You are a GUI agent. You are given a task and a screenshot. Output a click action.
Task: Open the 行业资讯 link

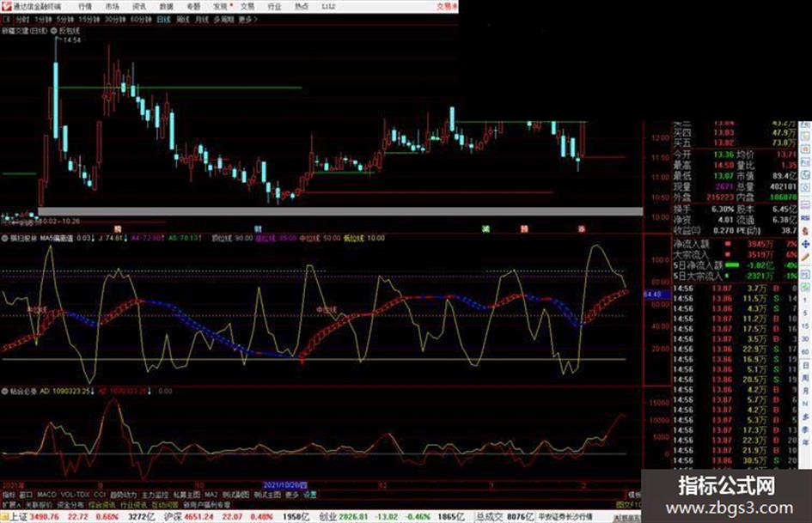tap(134, 504)
